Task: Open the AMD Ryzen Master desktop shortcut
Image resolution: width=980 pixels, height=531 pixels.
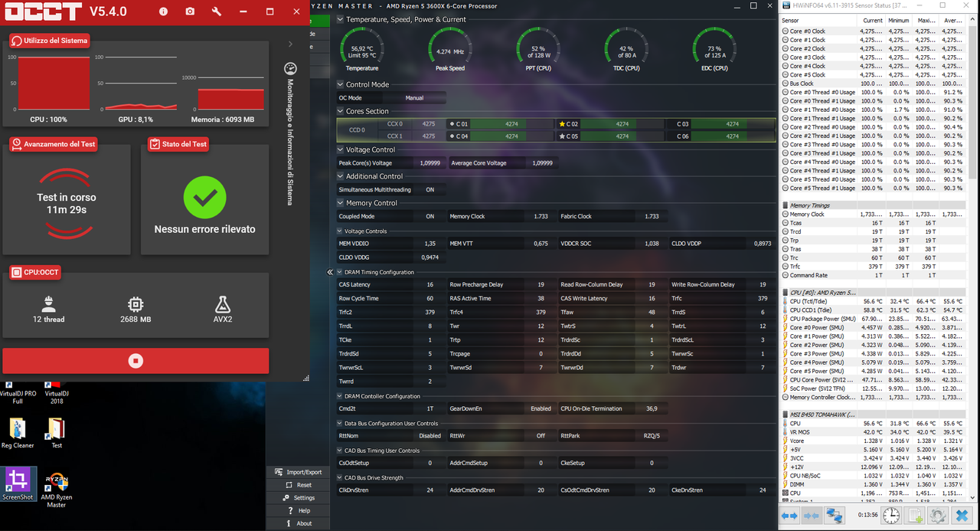Action: pos(57,490)
